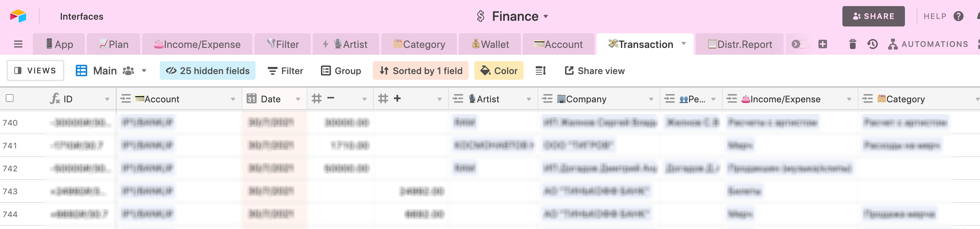
Task: Expand the Finance base name dropdown
Action: coord(545,16)
